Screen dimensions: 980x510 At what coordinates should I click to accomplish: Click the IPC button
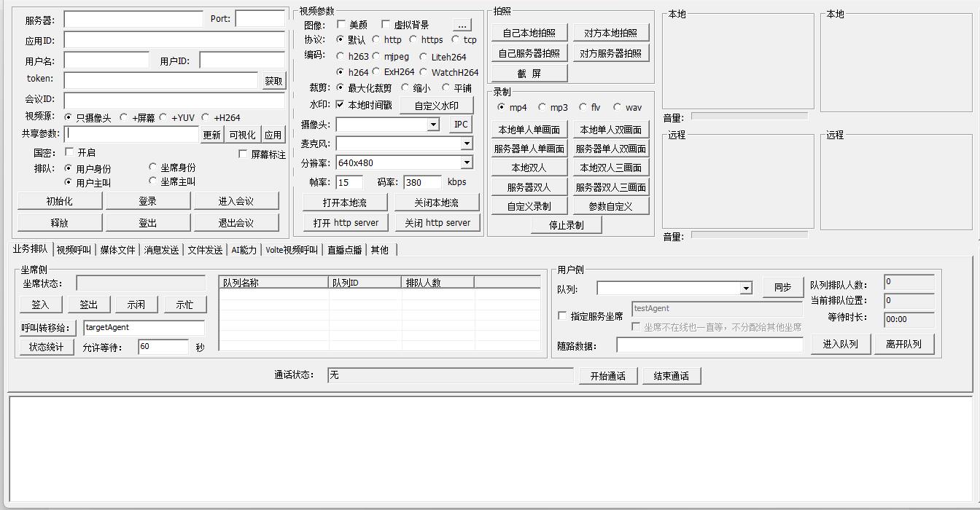(x=461, y=125)
